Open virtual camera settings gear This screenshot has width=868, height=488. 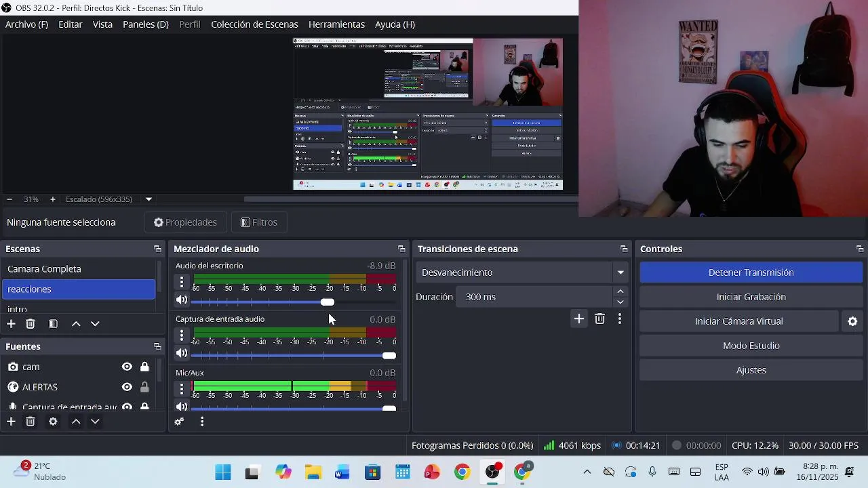tap(852, 321)
